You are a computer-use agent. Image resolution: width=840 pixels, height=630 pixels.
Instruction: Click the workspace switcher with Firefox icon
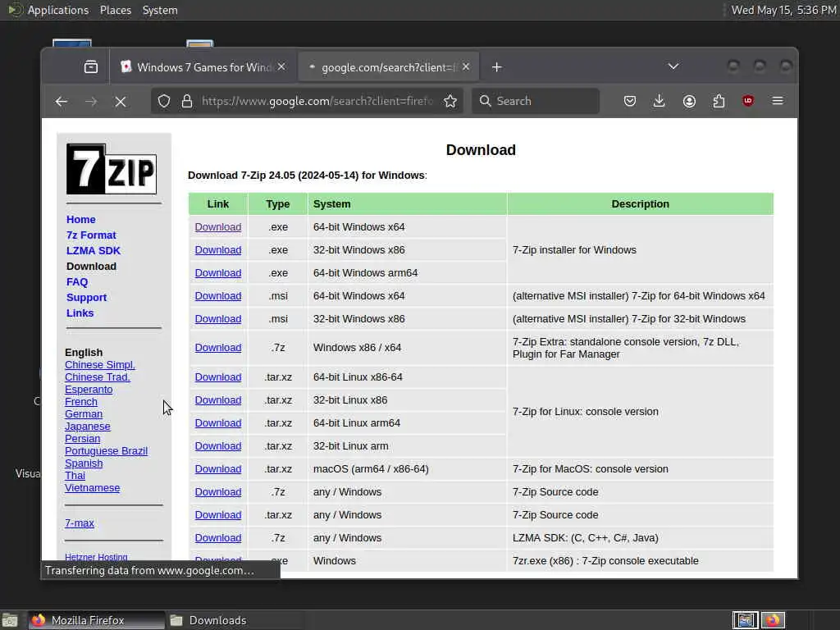click(773, 620)
